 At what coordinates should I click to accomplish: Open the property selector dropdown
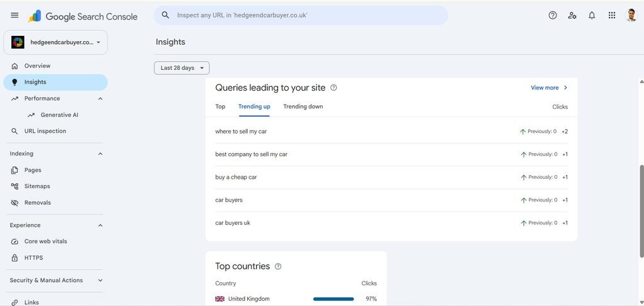(x=55, y=42)
